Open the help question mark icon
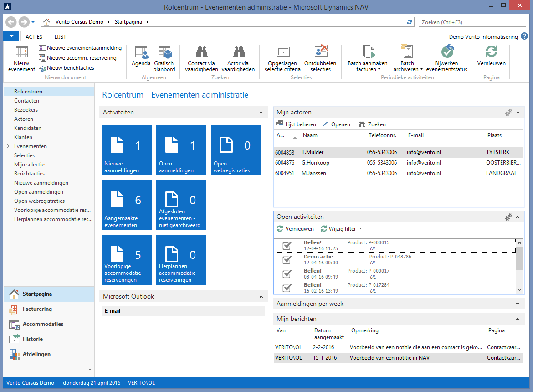The width and height of the screenshot is (533, 392). coord(524,36)
